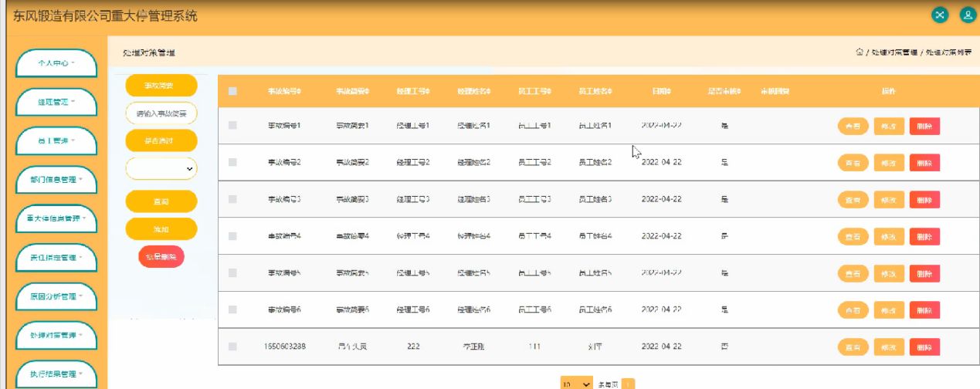Click 修改 for 1650603288 row
Image resolution: width=980 pixels, height=389 pixels.
click(x=888, y=347)
